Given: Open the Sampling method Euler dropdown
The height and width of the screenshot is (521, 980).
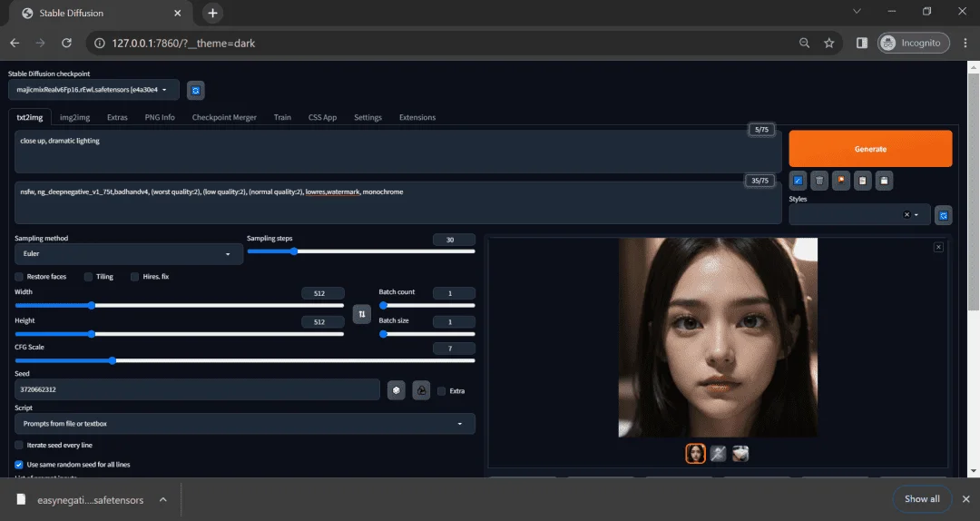Looking at the screenshot, I should click(x=129, y=254).
